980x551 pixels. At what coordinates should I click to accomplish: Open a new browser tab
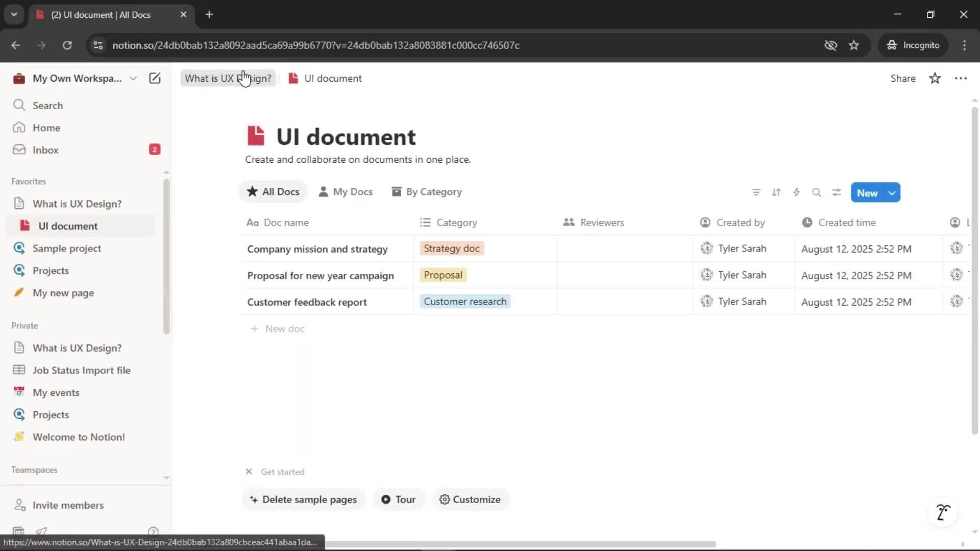pos(209,14)
